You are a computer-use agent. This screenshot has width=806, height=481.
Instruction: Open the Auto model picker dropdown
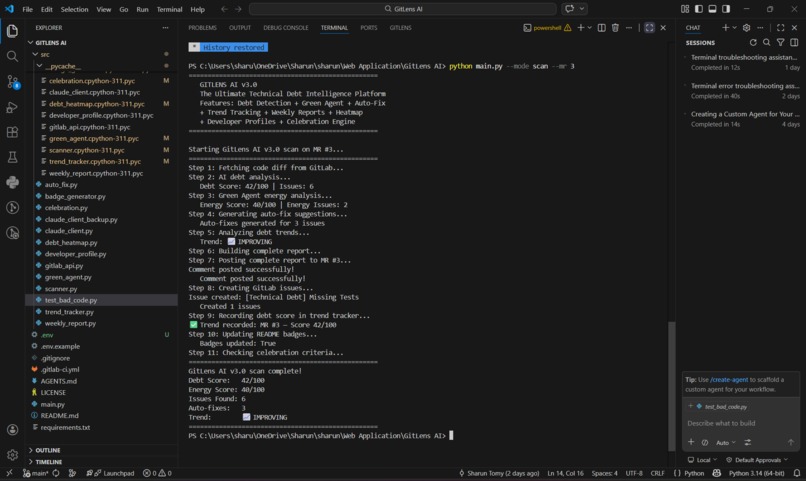[726, 442]
